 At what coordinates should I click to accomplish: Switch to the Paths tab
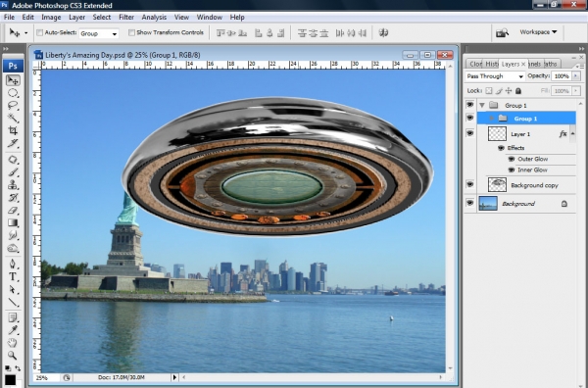pos(551,64)
